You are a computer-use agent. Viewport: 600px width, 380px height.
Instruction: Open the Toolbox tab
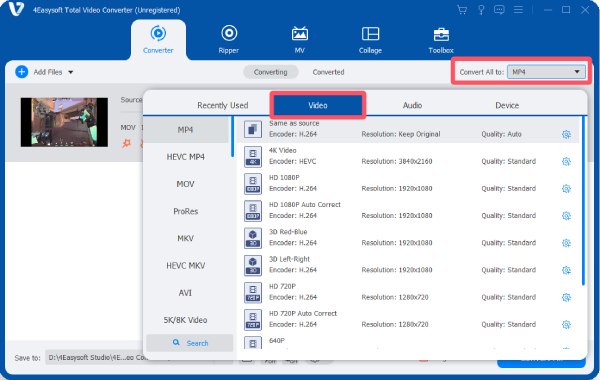click(x=441, y=39)
